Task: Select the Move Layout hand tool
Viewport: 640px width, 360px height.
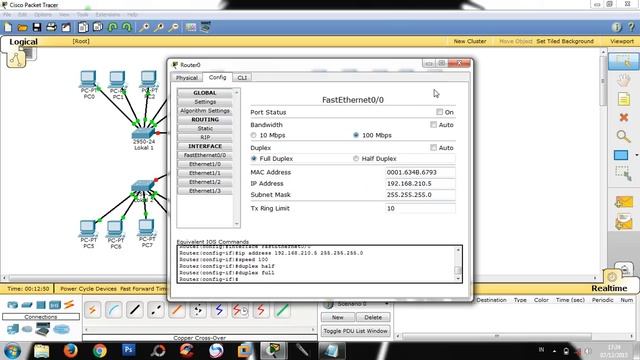Action: pos(623,80)
